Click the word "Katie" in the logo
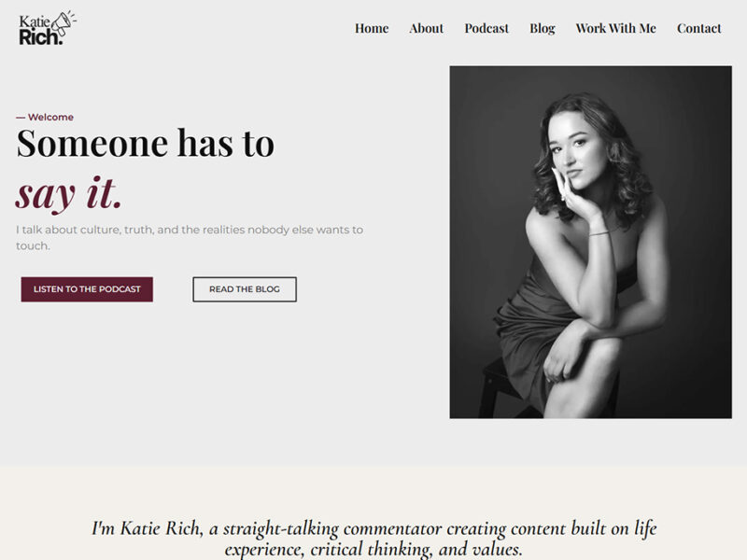 click(x=35, y=21)
